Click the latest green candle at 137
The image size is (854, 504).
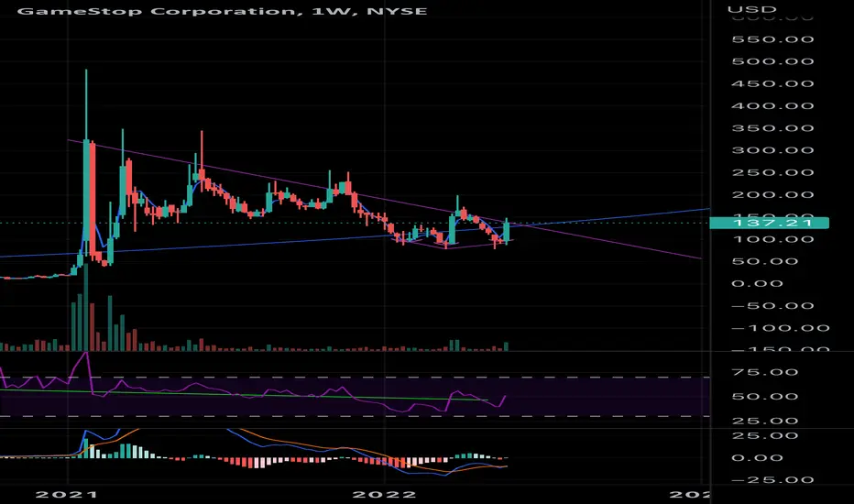point(507,231)
